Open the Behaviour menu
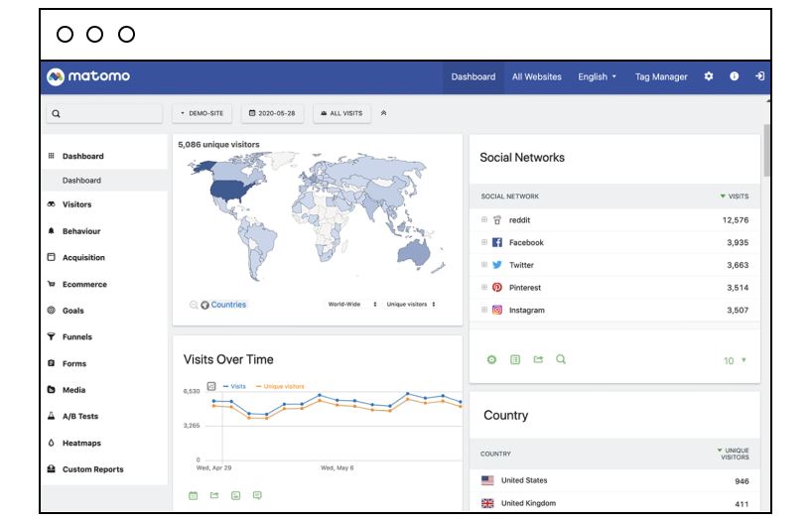This screenshot has width=812, height=522. tap(81, 231)
